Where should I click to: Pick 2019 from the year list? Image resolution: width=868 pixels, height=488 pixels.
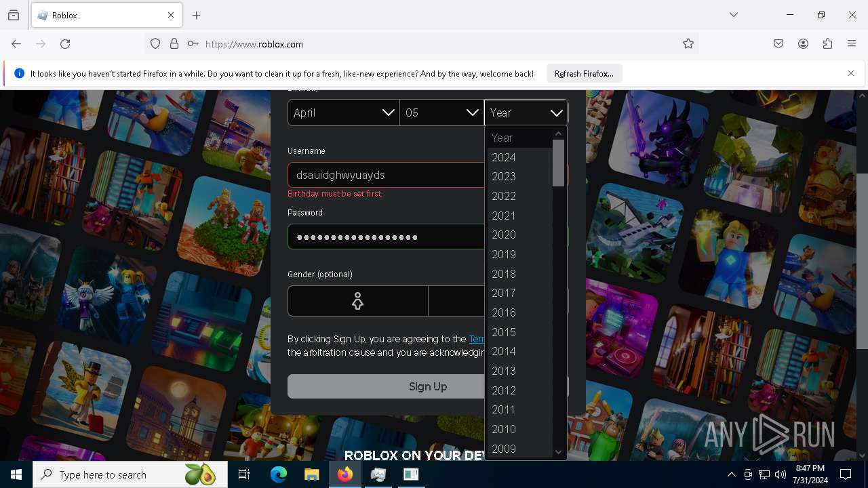coord(519,254)
